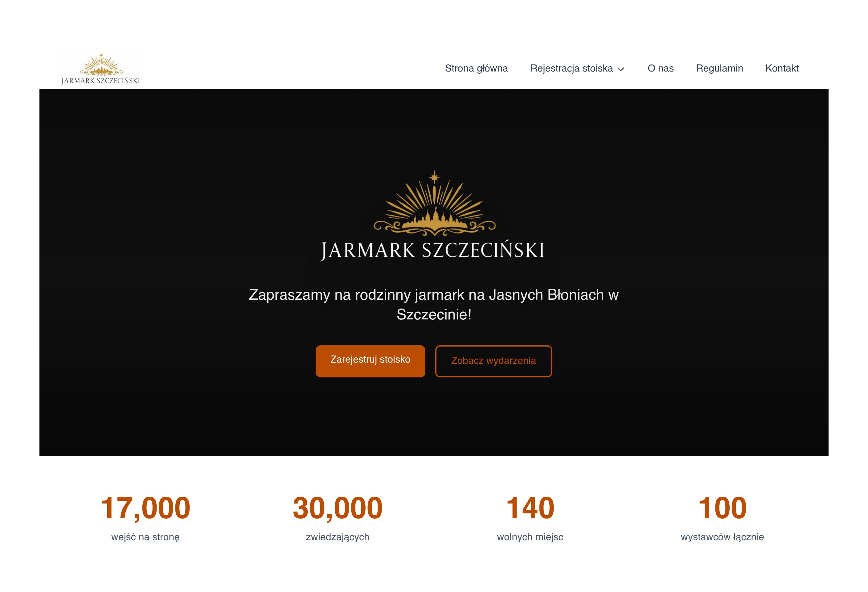Navigate to the Kontakt page

(782, 68)
